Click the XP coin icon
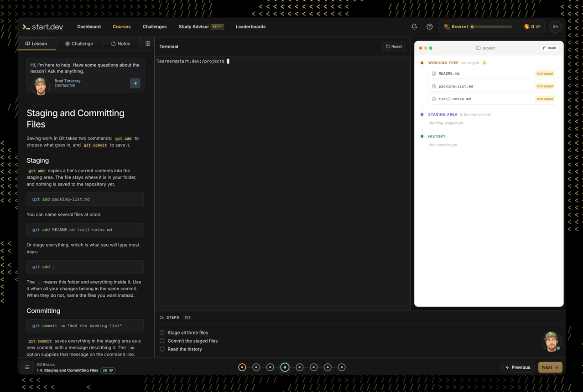The image size is (583, 392). click(x=526, y=26)
